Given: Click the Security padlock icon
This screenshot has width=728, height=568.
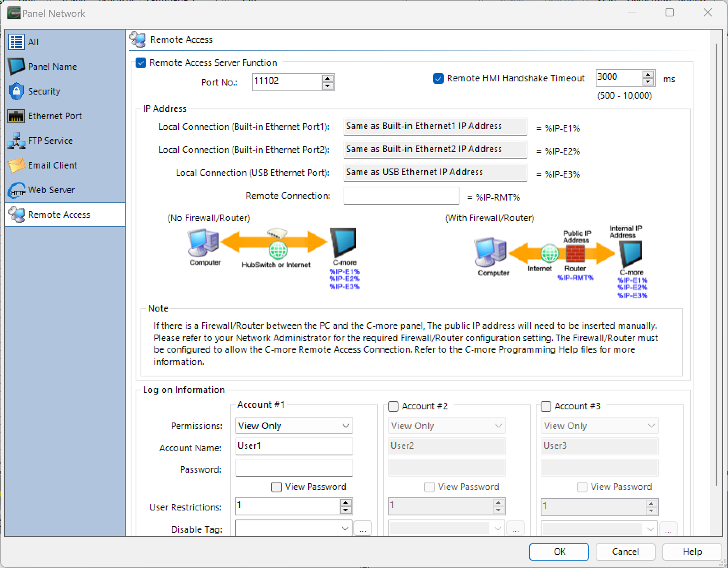Looking at the screenshot, I should pyautogui.click(x=16, y=91).
